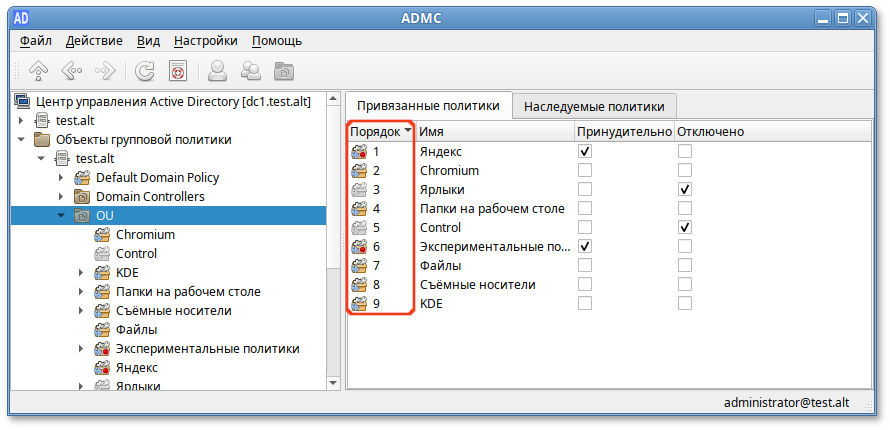Switch to Привязанные политики tab

[x=429, y=106]
